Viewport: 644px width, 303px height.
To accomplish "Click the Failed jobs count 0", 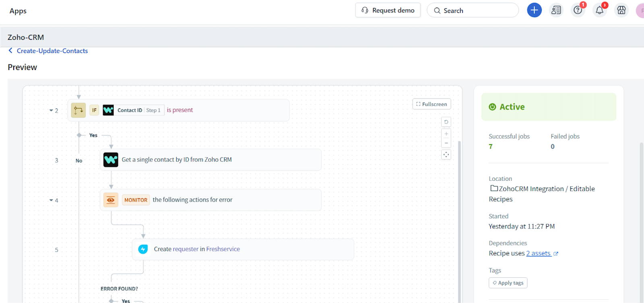I will click(x=553, y=147).
